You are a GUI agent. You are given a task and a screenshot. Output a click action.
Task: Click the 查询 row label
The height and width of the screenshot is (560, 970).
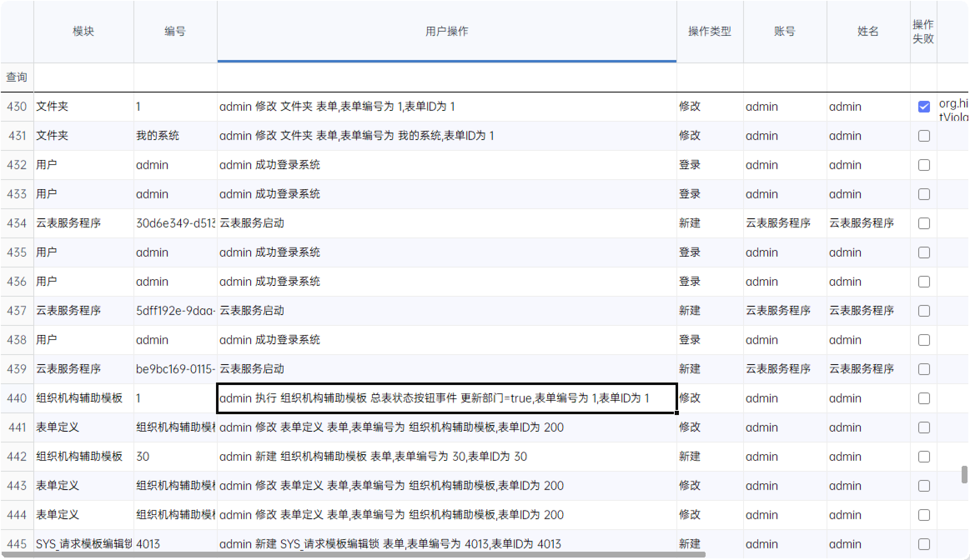tap(17, 77)
